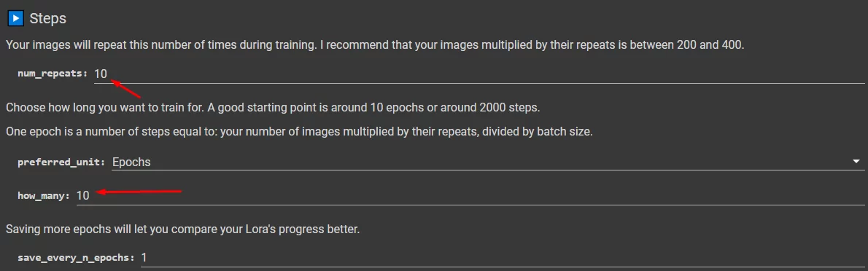Focus the how_many input field
The width and height of the screenshot is (868, 271).
click(470, 196)
